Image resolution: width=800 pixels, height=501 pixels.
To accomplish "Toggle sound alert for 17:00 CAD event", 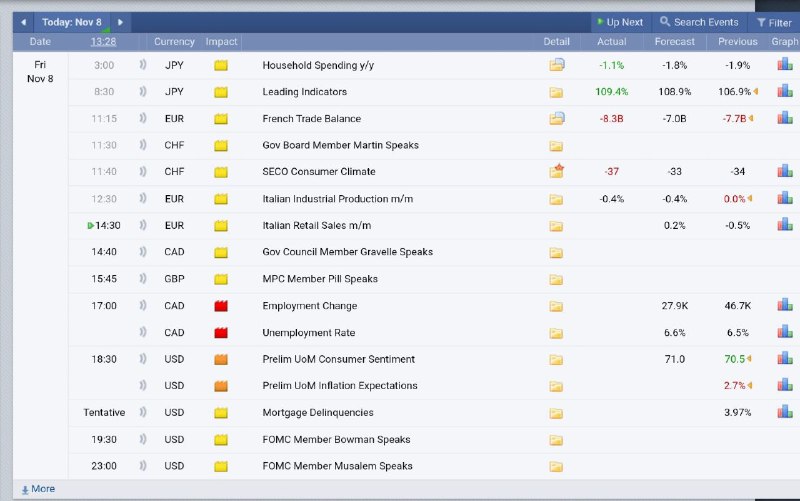I will pos(143,306).
